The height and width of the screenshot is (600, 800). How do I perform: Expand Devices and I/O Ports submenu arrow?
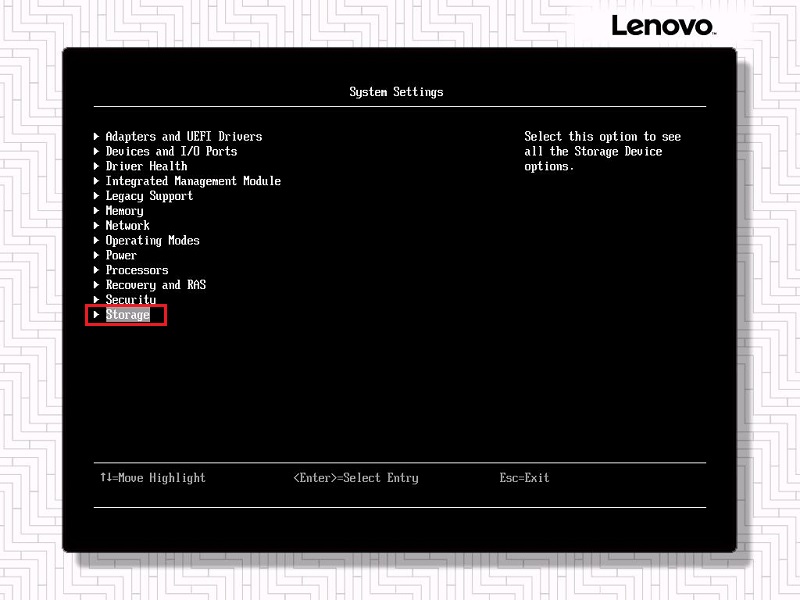96,151
